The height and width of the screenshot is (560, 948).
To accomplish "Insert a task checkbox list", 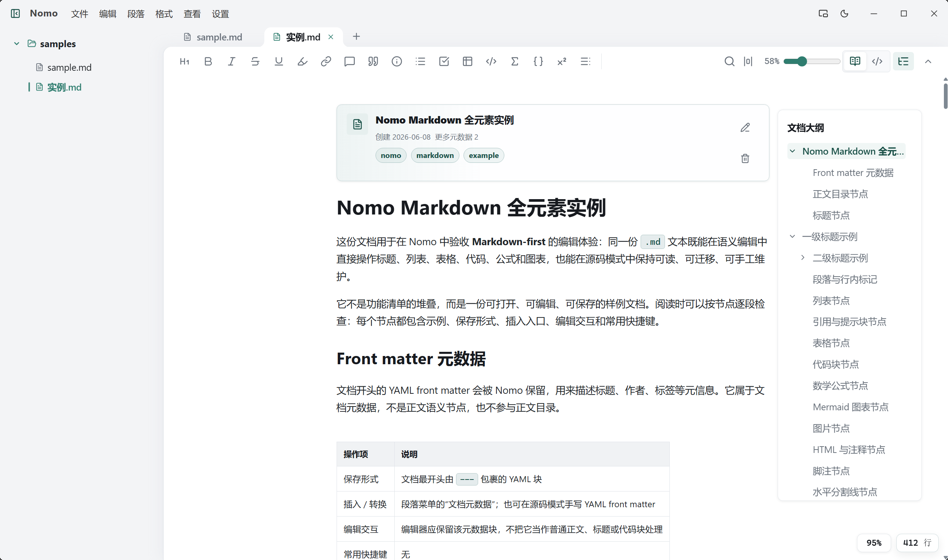I will 444,61.
